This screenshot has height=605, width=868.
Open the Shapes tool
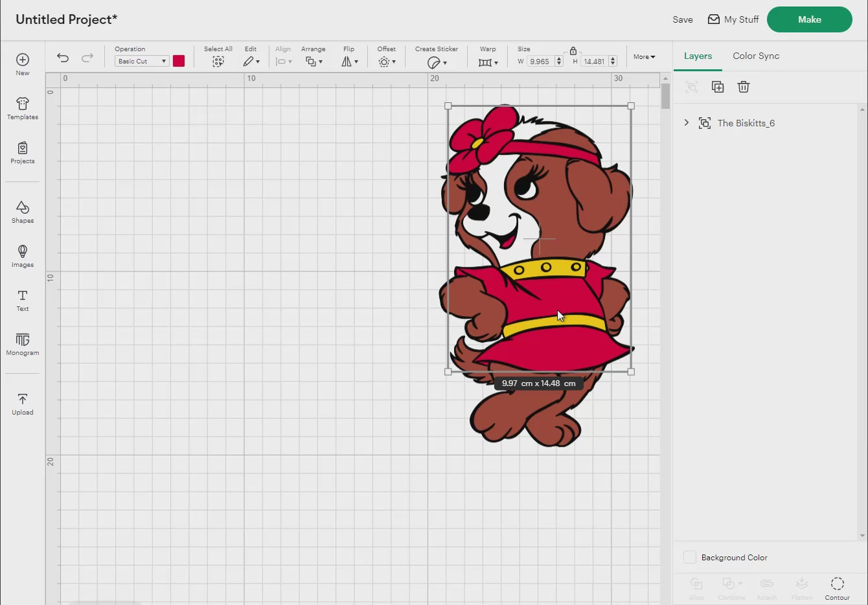click(x=23, y=212)
